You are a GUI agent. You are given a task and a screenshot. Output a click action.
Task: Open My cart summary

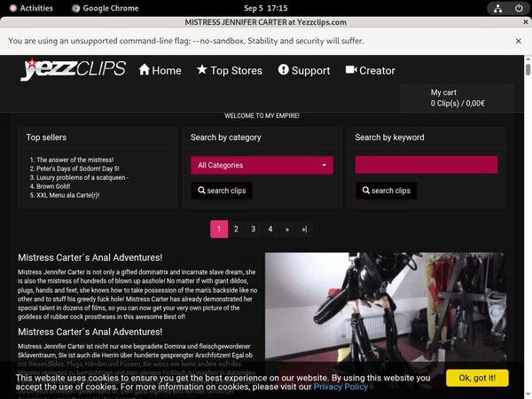point(457,98)
